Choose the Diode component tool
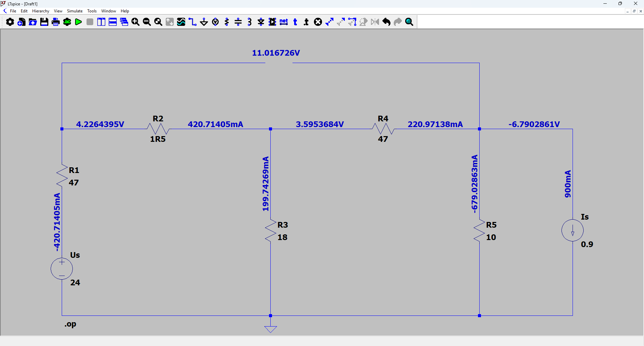This screenshot has width=644, height=346. click(x=261, y=22)
